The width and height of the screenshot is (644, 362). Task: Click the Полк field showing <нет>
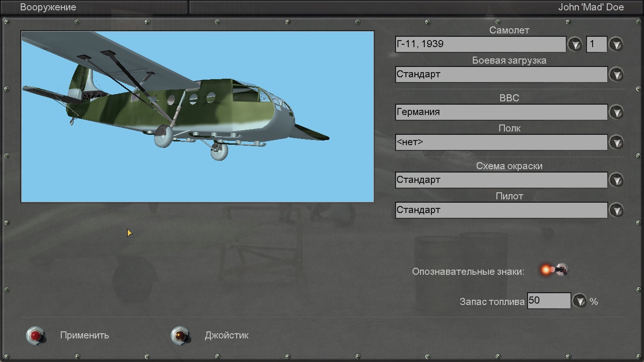pyautogui.click(x=501, y=142)
